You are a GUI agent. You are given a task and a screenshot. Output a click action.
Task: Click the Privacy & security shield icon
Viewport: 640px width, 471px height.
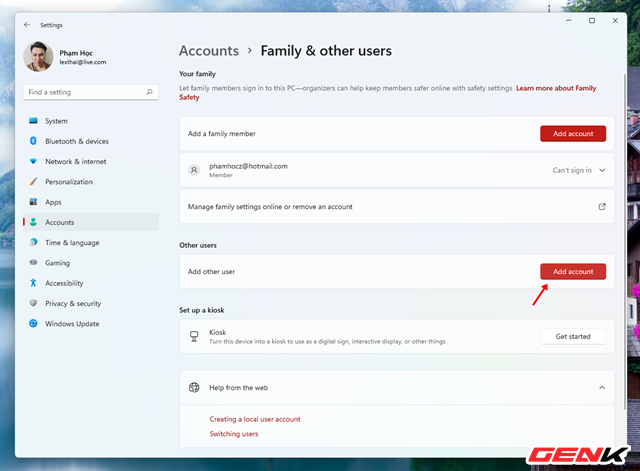(x=33, y=303)
